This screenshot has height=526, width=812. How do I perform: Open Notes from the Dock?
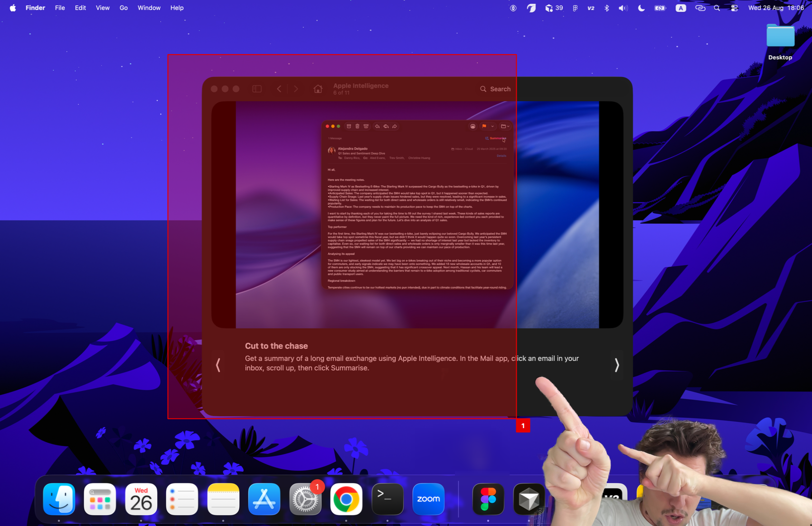pos(223,499)
